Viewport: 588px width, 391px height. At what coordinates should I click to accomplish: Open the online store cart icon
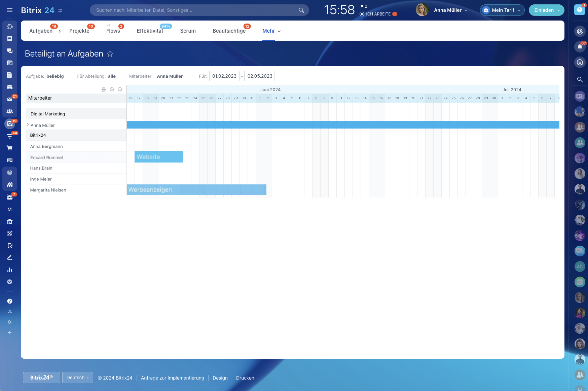point(10,148)
